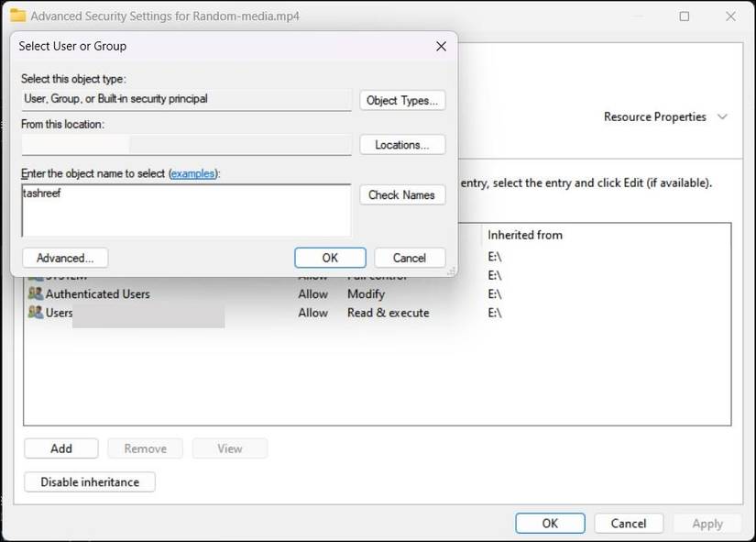
Task: Open the Object Types dialog
Action: (402, 101)
